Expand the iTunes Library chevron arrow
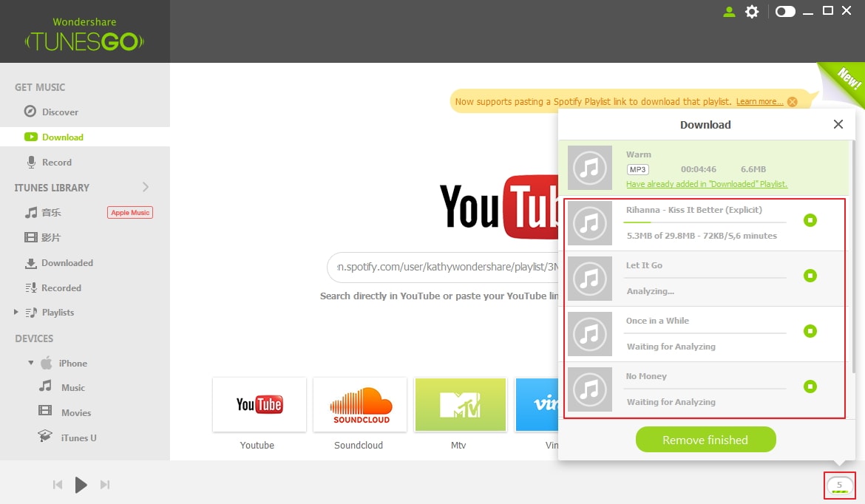 pos(146,187)
